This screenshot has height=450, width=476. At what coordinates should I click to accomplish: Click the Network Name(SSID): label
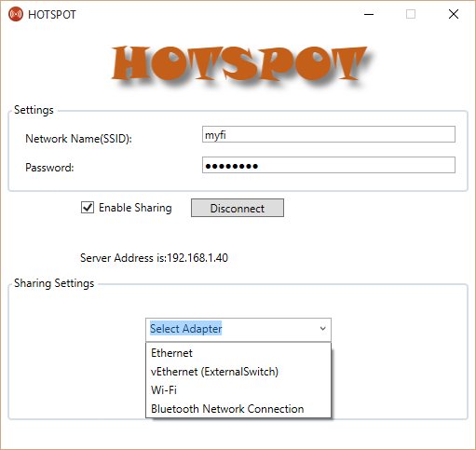[78, 139]
